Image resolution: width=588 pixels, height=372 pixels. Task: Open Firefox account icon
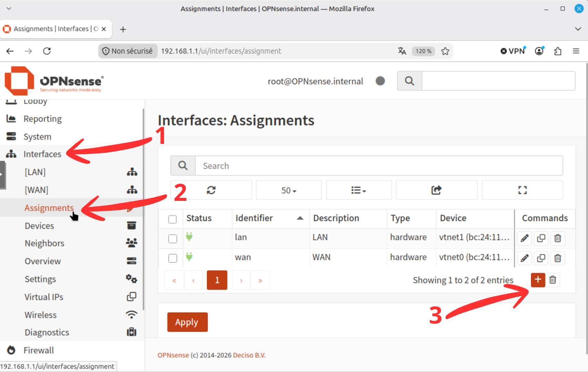pos(539,51)
